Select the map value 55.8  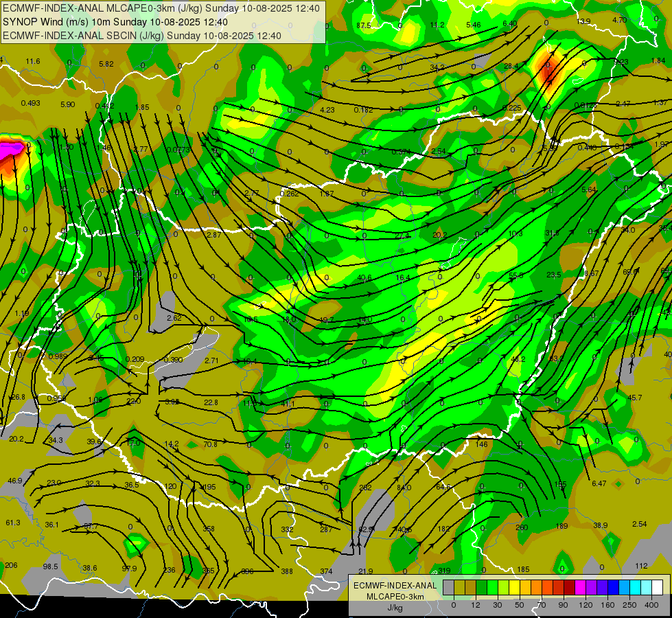point(516,275)
